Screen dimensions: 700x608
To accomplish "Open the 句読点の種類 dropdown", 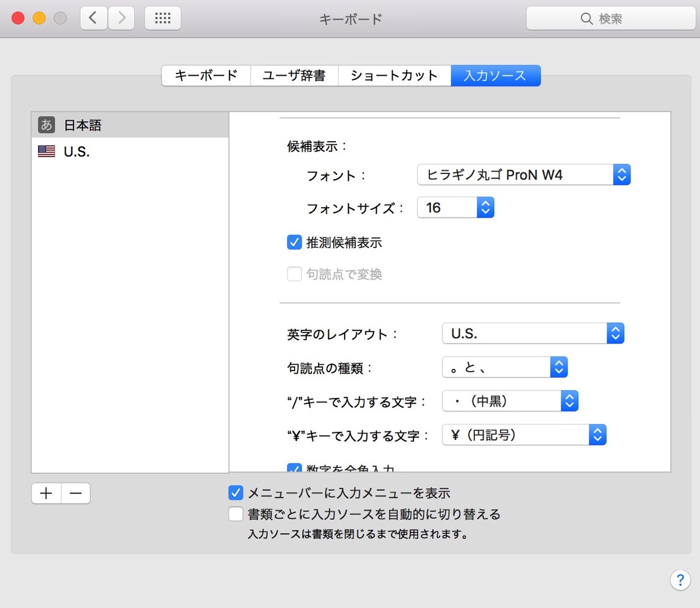I will 505,367.
